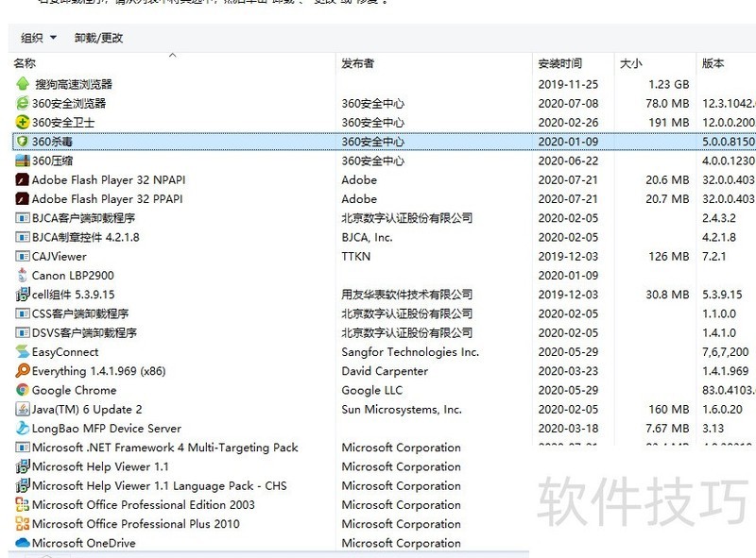Click publisher 用友华表软件技术有限公司
Screen dimensions: 756x558
(407, 294)
